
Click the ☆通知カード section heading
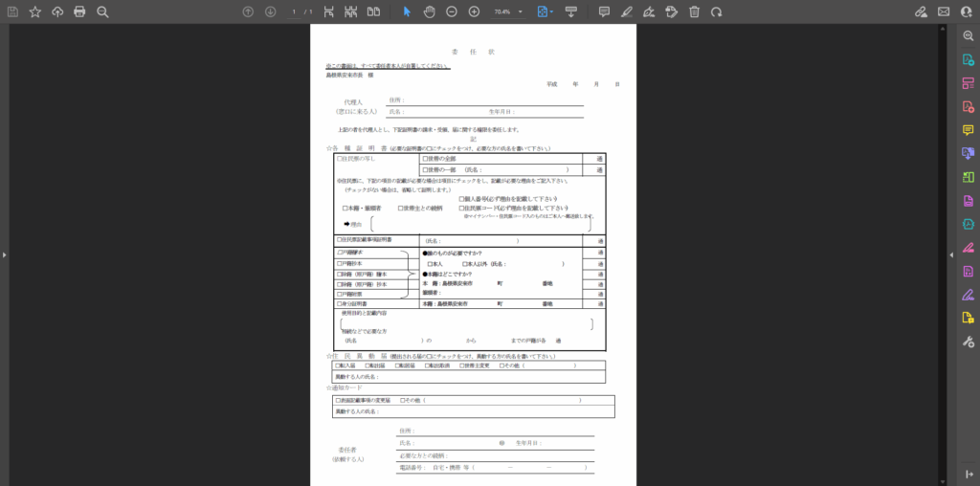[345, 387]
